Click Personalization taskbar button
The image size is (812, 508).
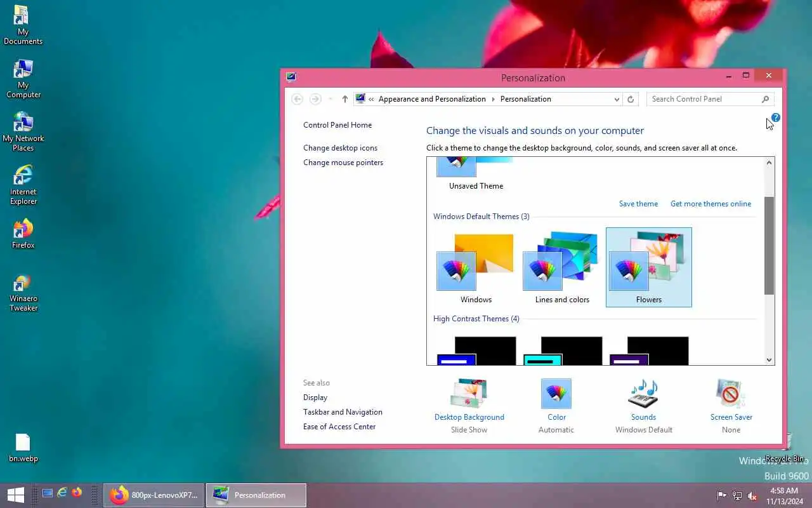256,495
